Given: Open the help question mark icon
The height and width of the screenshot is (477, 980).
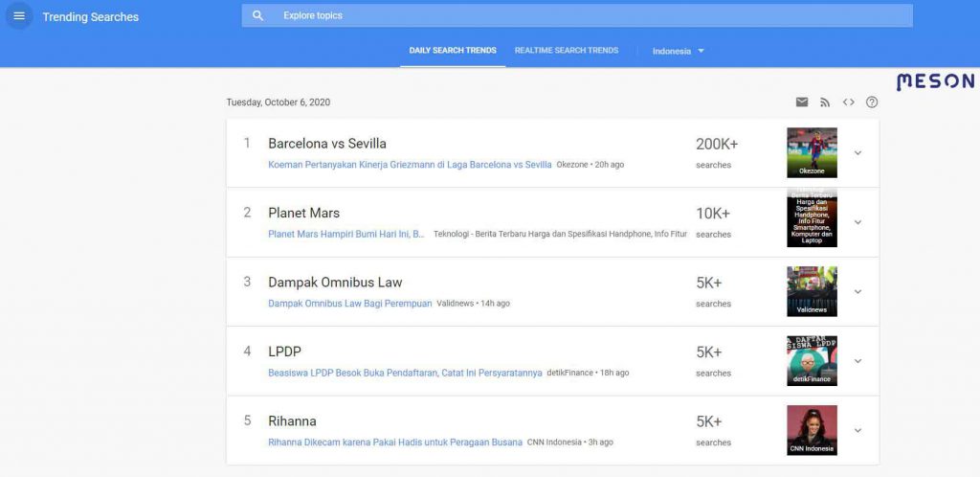Looking at the screenshot, I should tap(872, 102).
